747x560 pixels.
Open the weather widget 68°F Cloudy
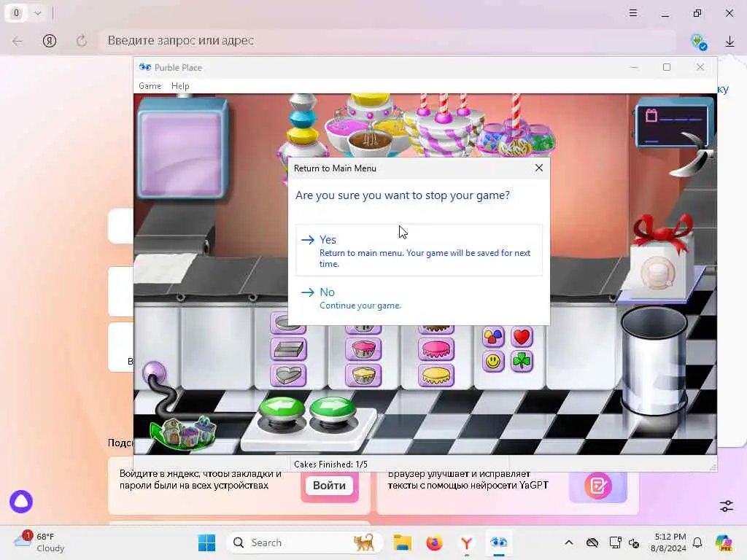(39, 542)
